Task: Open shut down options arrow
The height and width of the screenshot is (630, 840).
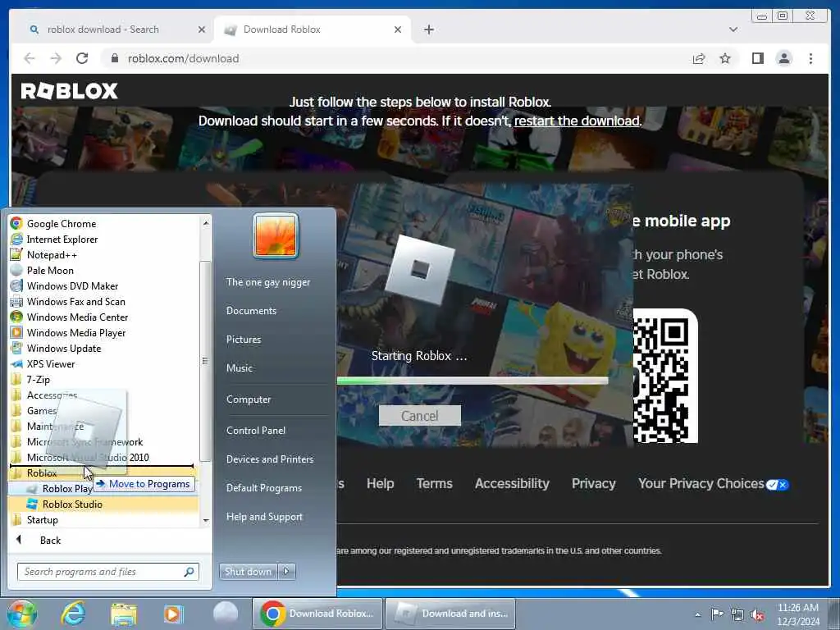Action: [286, 571]
